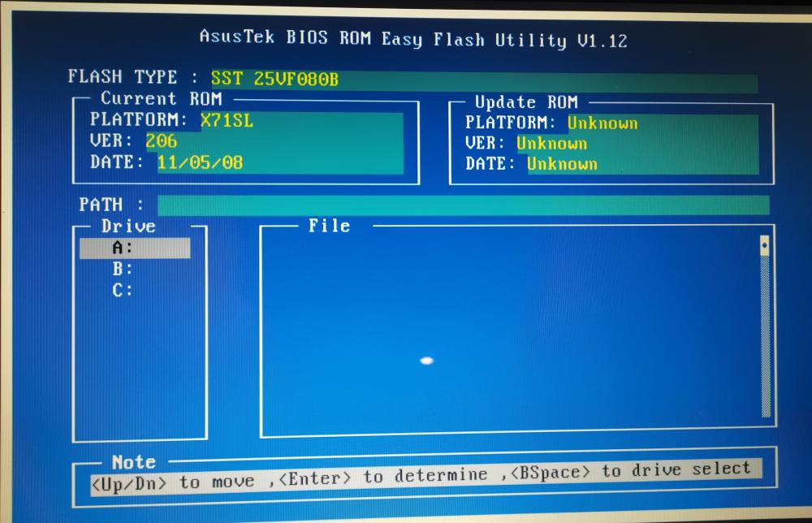Click the Drive panel heading
Screen dimensions: 812x523
[x=128, y=227]
